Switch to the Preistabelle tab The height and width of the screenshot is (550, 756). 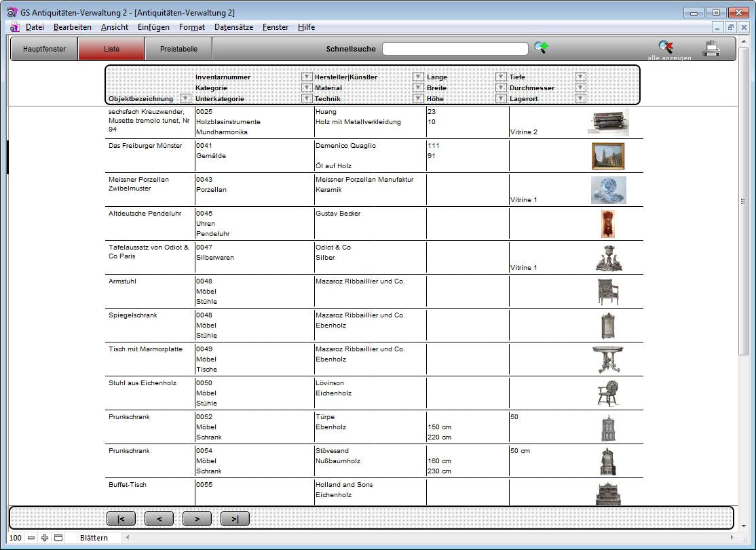178,49
